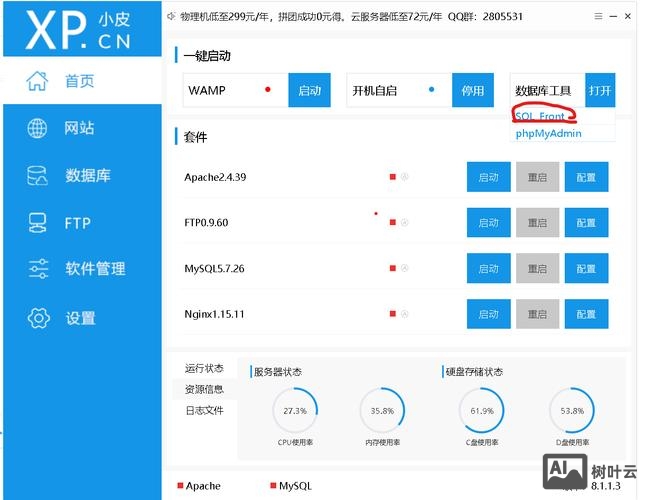645x500 pixels.
Task: Start FTP0.9.60 service
Action: [x=489, y=222]
